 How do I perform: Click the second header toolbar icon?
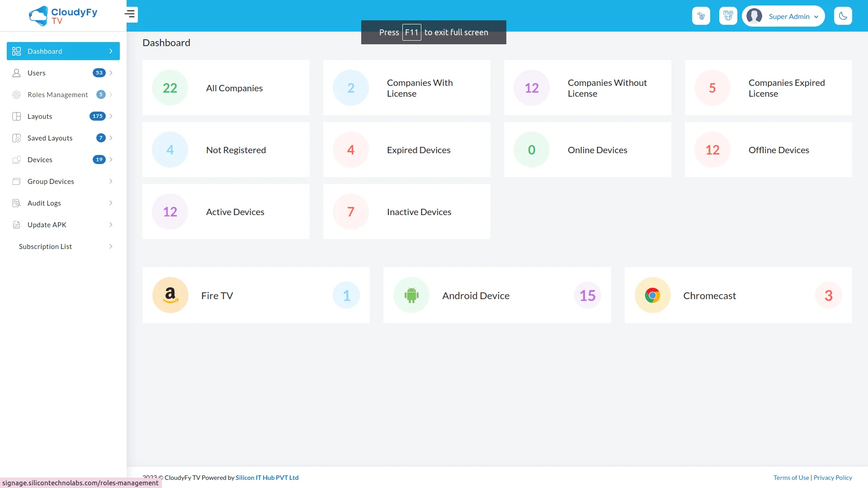coord(728,16)
